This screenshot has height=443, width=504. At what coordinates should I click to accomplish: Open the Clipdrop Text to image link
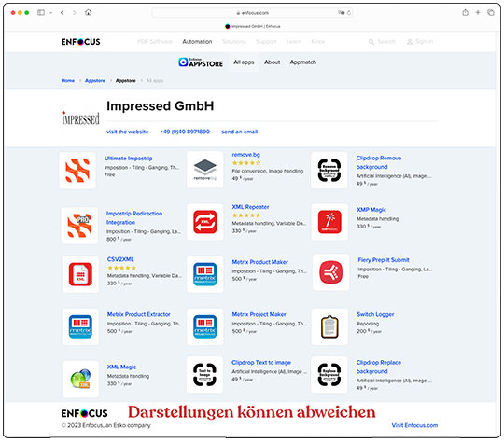pyautogui.click(x=261, y=363)
